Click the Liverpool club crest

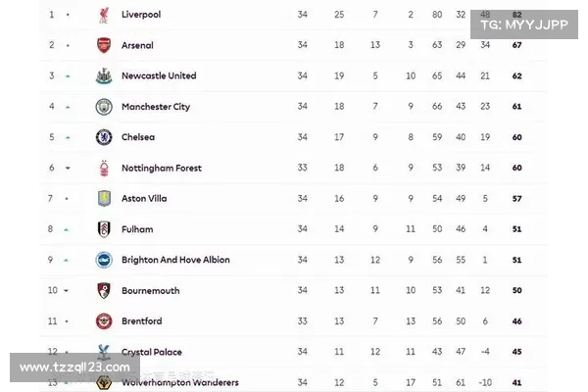pos(104,15)
